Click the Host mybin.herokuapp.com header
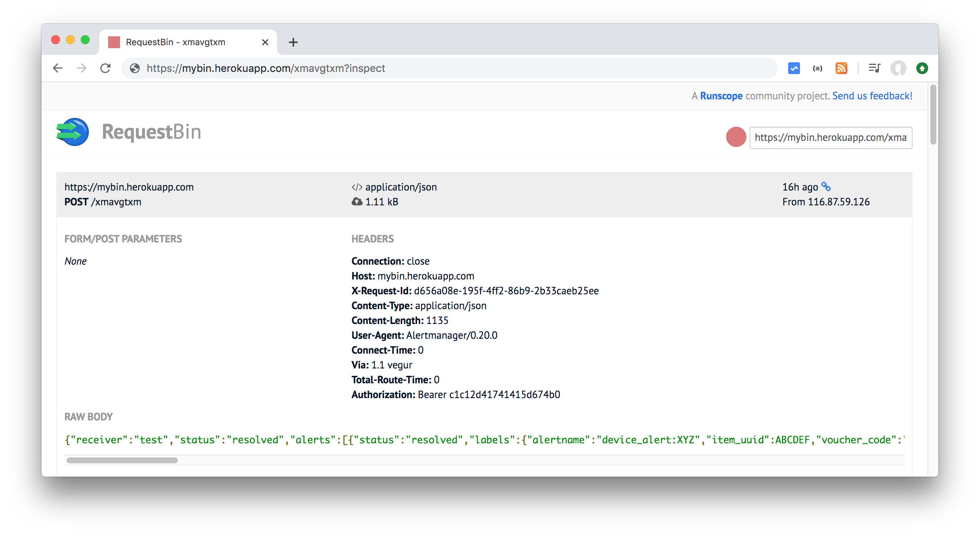 (413, 276)
